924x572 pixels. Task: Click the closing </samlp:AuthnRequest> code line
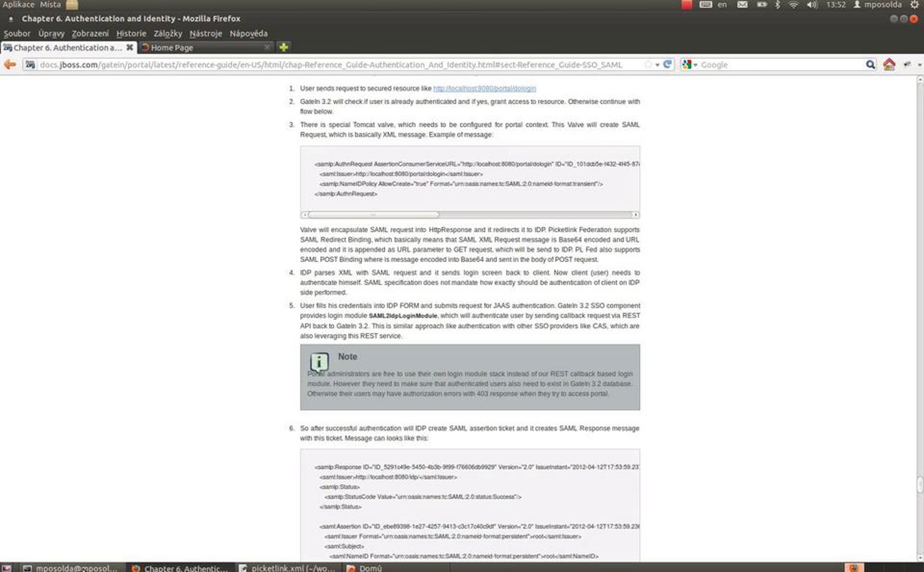pos(346,194)
